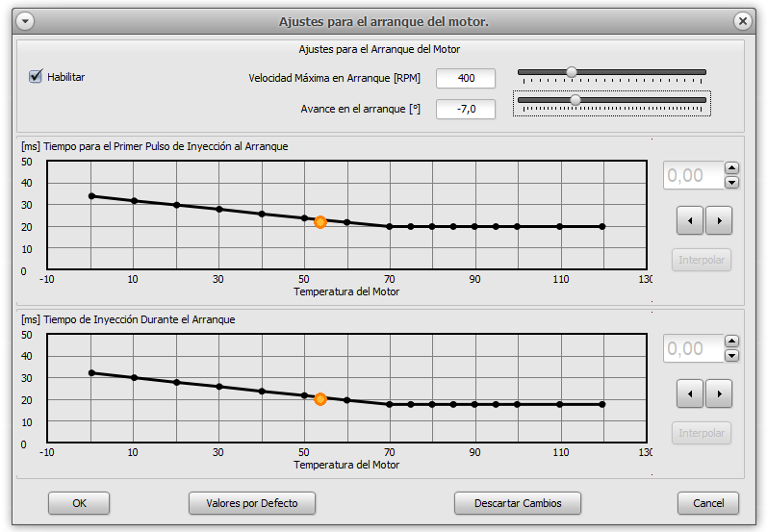Click Descartar Cambios button
The width and height of the screenshot is (767, 532).
(518, 503)
